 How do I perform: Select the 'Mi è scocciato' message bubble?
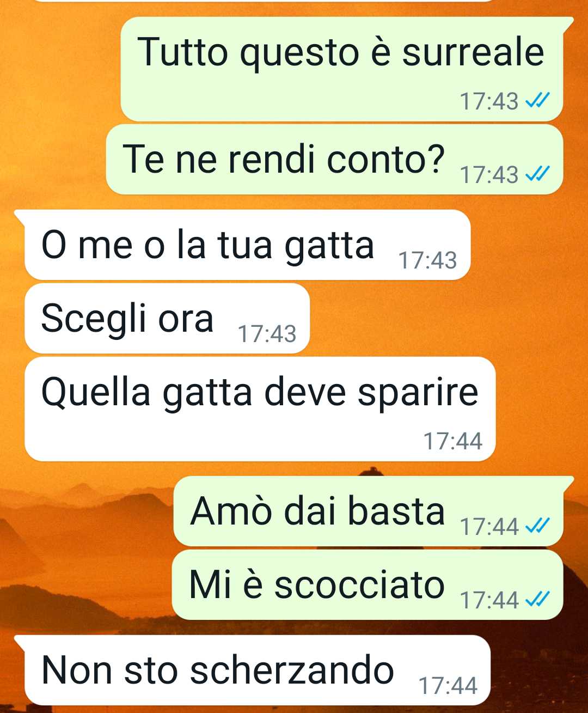[367, 585]
